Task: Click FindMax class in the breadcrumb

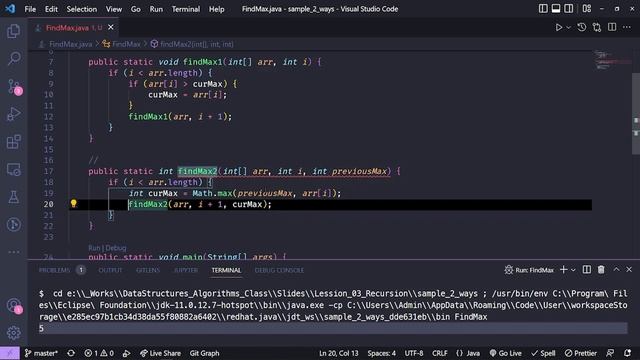Action: (x=126, y=44)
